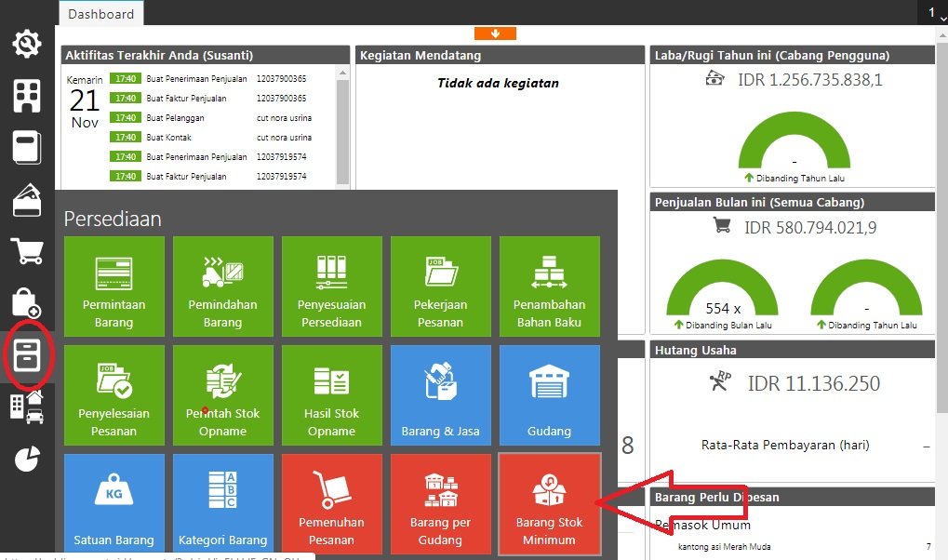Select the Barang & Jasa tile

[x=441, y=394]
